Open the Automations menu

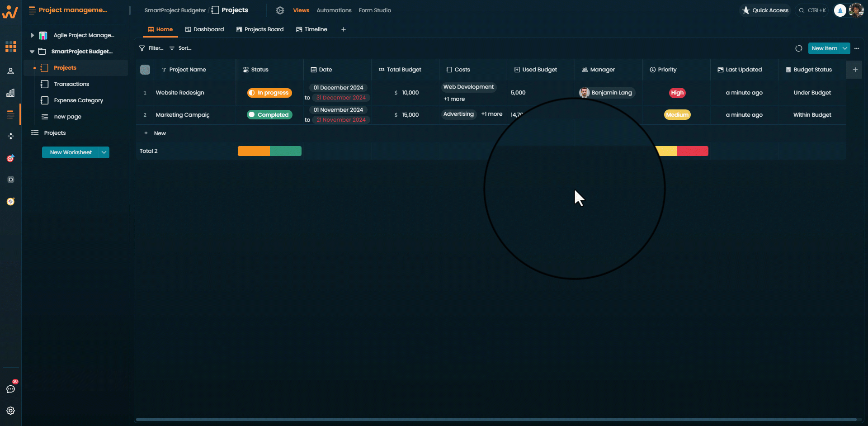(x=334, y=10)
